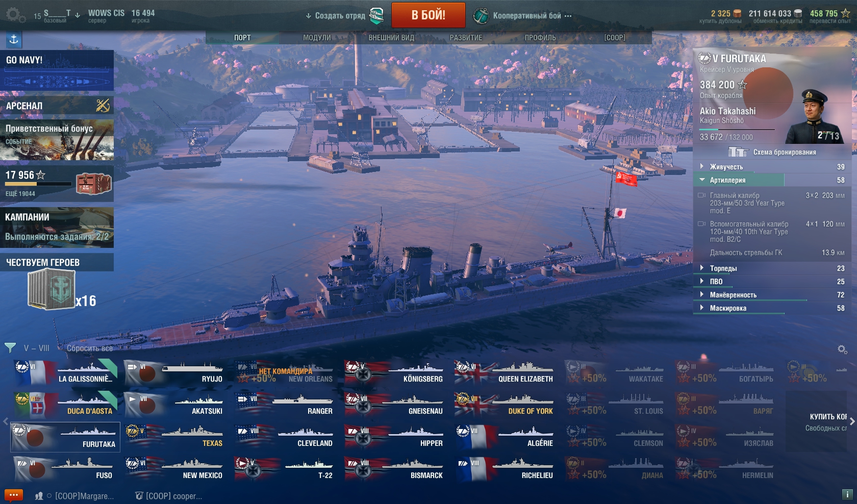Open the Arsenal crossed tools icon
The height and width of the screenshot is (504, 857).
coord(103,106)
